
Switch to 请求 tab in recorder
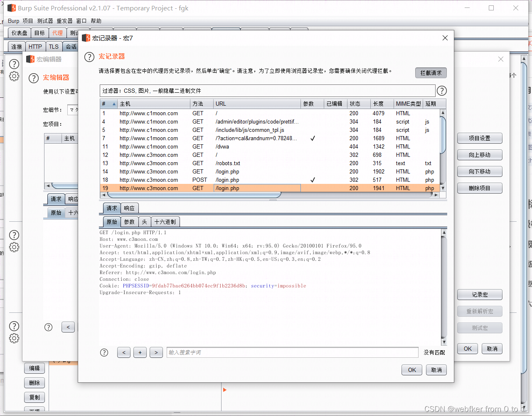click(112, 208)
